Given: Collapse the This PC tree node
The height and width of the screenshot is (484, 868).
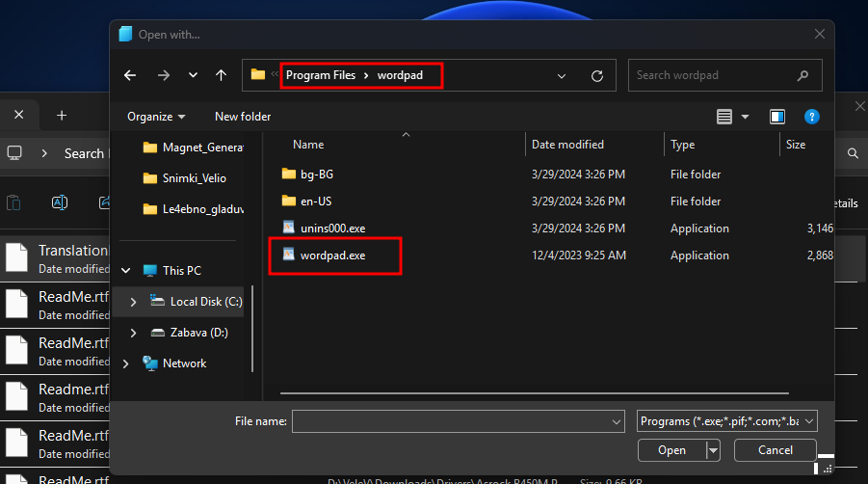Looking at the screenshot, I should point(126,271).
